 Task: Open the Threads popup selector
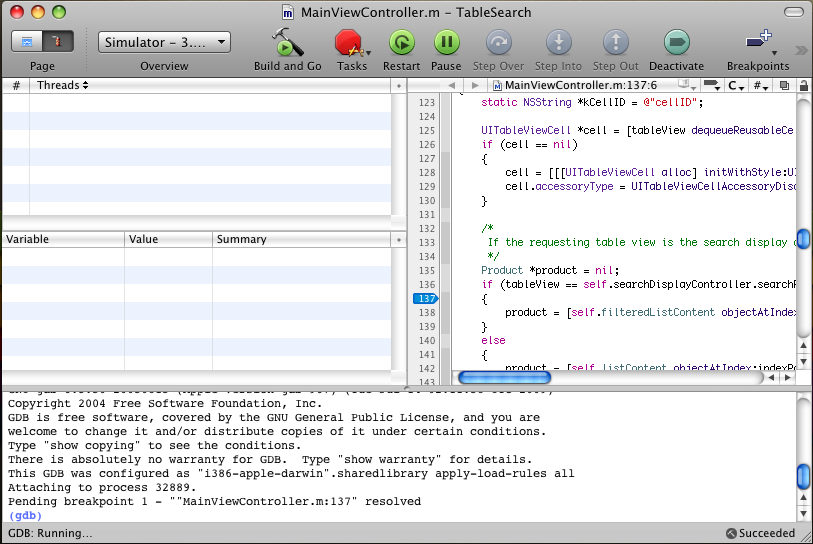62,86
